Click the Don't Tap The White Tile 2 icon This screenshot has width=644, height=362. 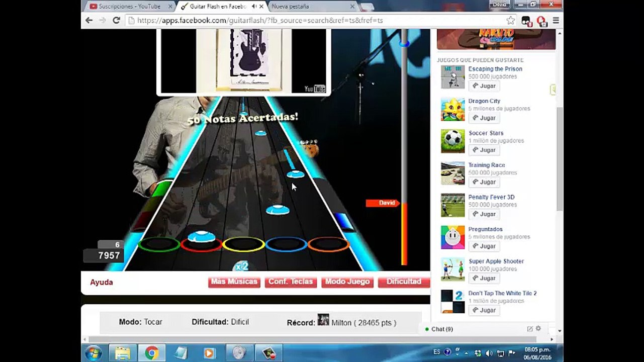tap(453, 302)
